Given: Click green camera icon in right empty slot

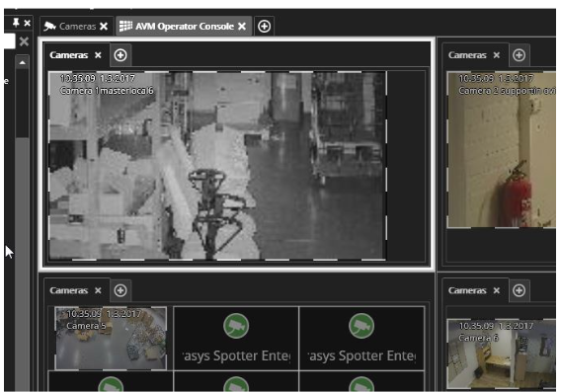Looking at the screenshot, I should 361,326.
